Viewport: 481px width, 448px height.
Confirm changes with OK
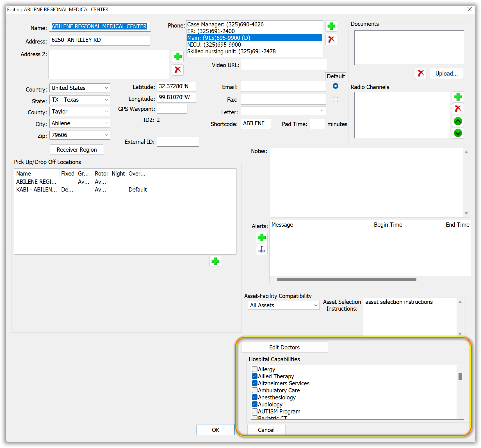(x=216, y=430)
